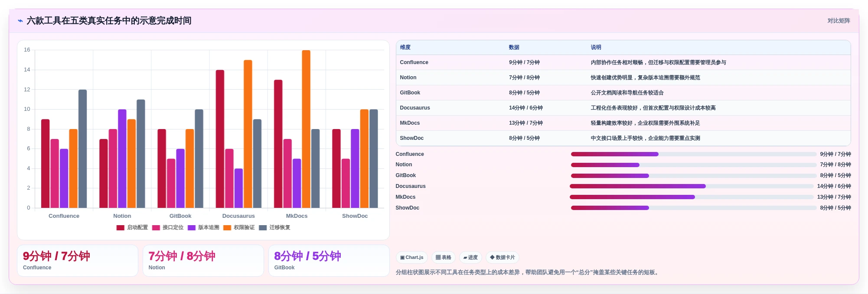The height and width of the screenshot is (294, 868).
Task: Select the Confluence table row name
Action: click(x=414, y=62)
